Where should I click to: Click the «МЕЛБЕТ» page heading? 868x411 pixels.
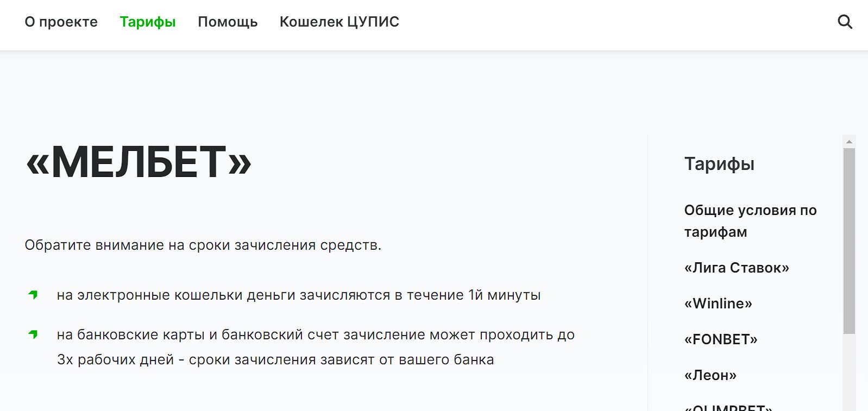click(x=139, y=162)
